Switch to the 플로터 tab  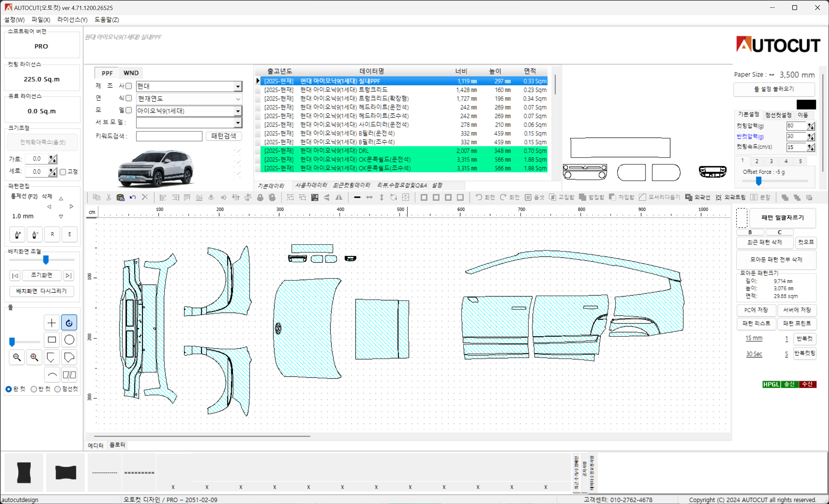click(x=117, y=445)
